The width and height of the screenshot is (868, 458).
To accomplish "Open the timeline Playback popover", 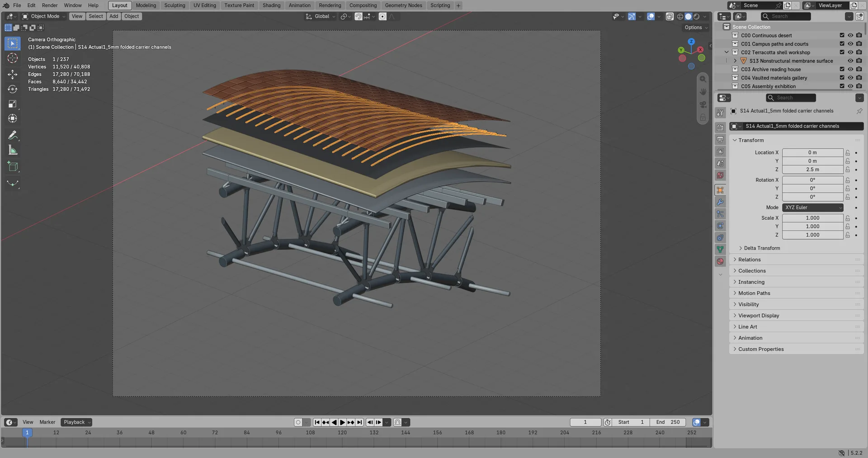I will pyautogui.click(x=77, y=422).
